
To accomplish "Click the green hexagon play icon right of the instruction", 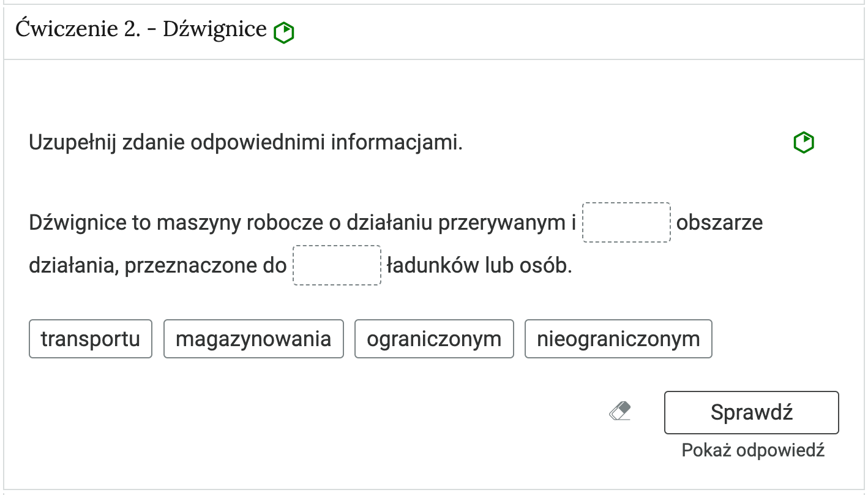I will tap(804, 143).
